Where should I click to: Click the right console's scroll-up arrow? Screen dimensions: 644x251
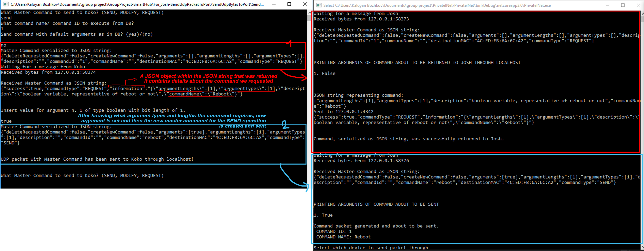[x=642, y=13]
